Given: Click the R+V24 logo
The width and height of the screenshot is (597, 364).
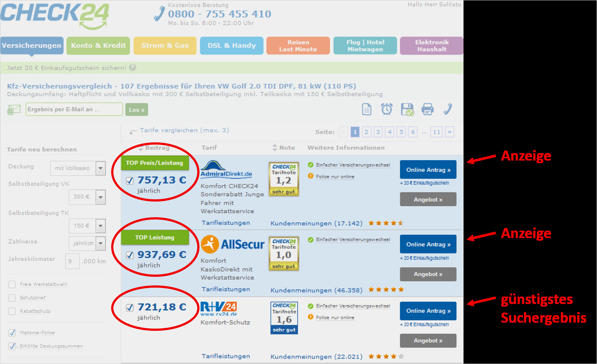Looking at the screenshot, I should point(219,309).
